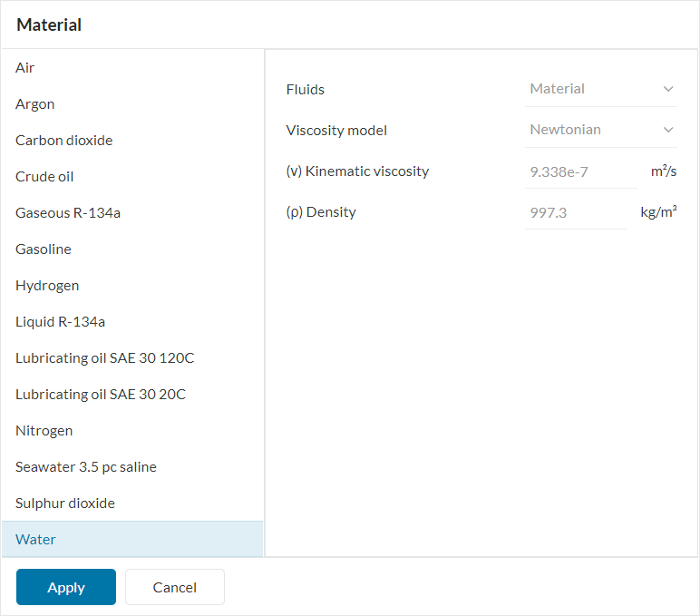
Task: Select Lubricating oil SAE 30 120C
Action: [x=104, y=358]
